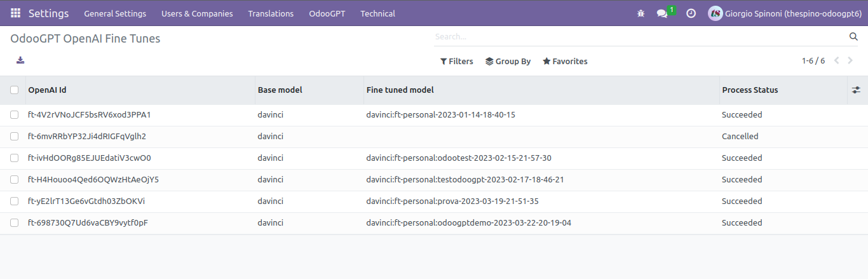This screenshot has height=279, width=868.
Task: Open record ft-6mvRRbYP32Ji4dRIGFqVglh2
Action: tap(87, 137)
